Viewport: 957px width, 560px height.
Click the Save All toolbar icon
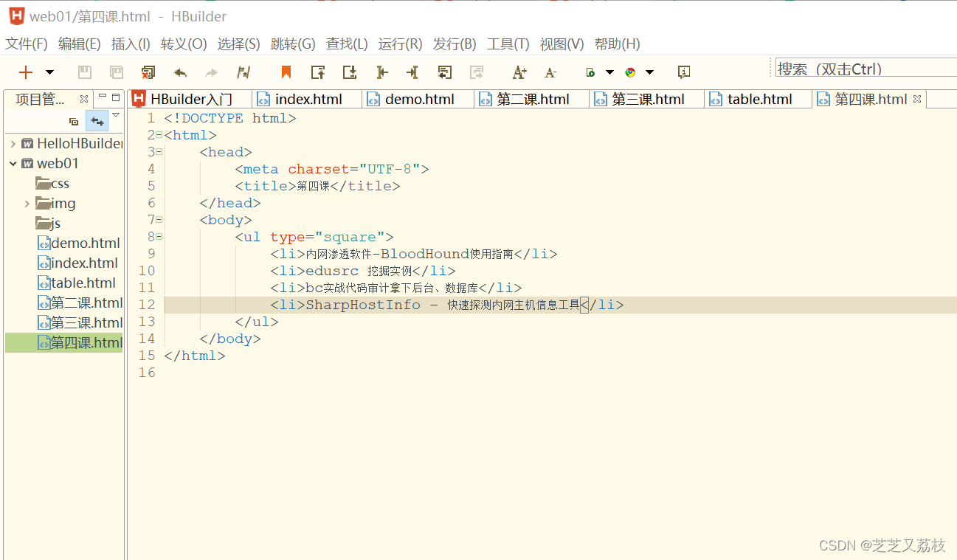[117, 72]
